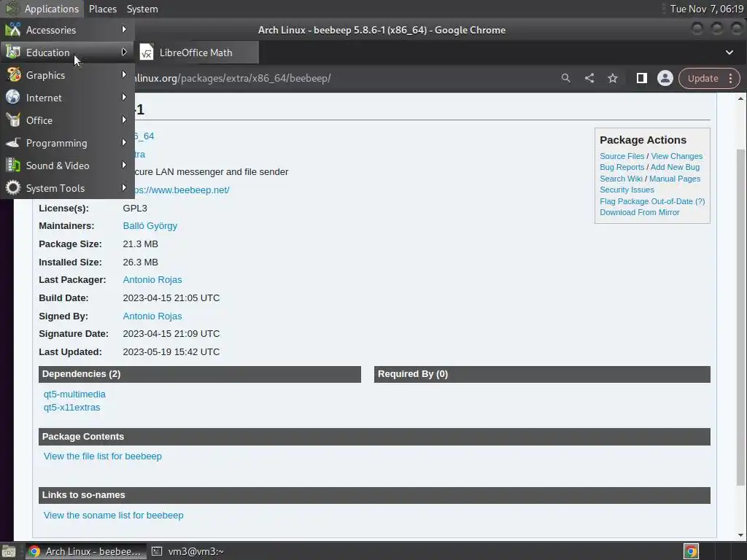Click the Chrome address bar URL
Viewport: 747px width, 560px height.
pyautogui.click(x=233, y=78)
